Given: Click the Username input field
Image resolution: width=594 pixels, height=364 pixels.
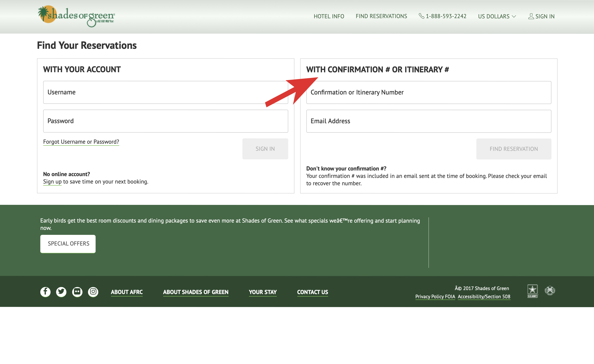Looking at the screenshot, I should tap(165, 92).
